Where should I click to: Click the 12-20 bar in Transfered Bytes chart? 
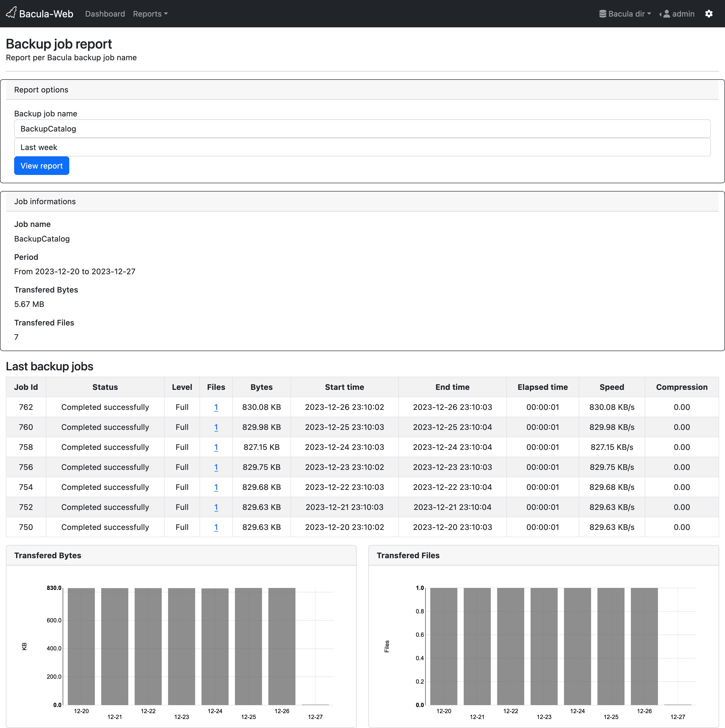(81, 646)
